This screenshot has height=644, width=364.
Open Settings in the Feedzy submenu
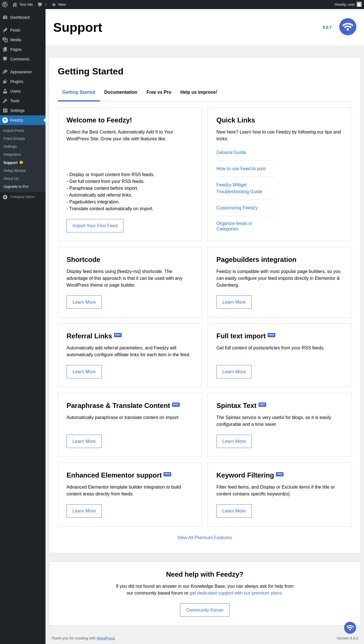[x=10, y=147]
